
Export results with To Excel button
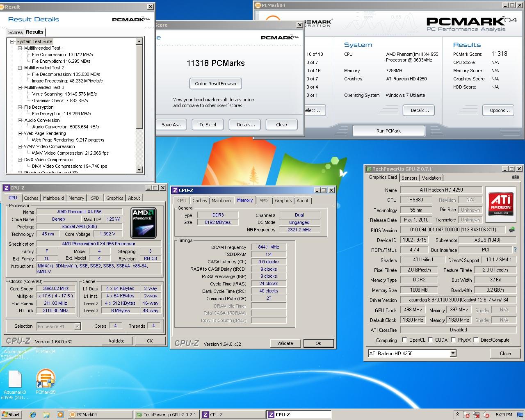tap(208, 125)
